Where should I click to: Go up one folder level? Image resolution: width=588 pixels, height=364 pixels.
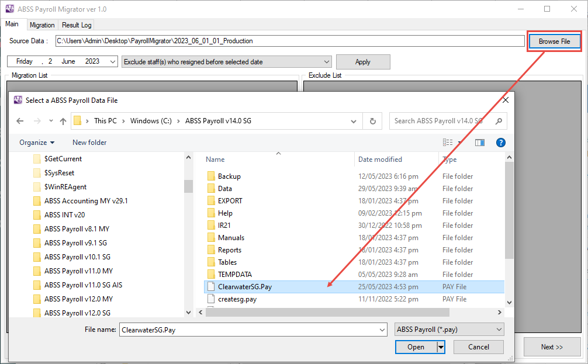[63, 121]
